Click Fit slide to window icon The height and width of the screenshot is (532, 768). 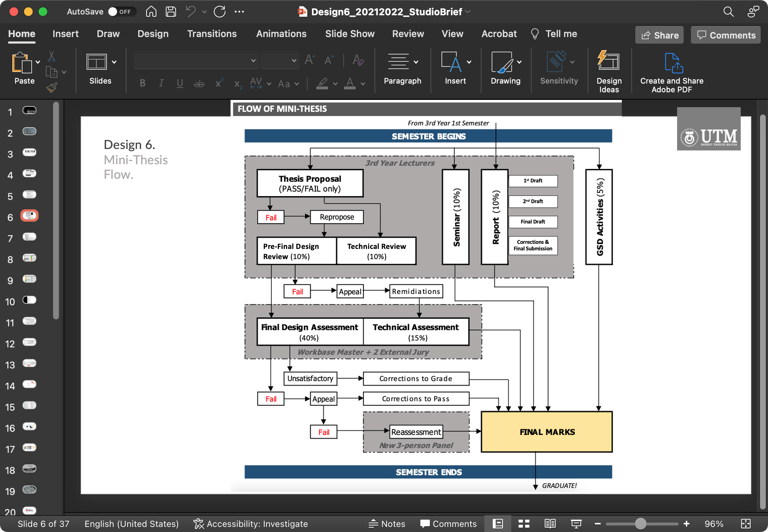coord(745,524)
